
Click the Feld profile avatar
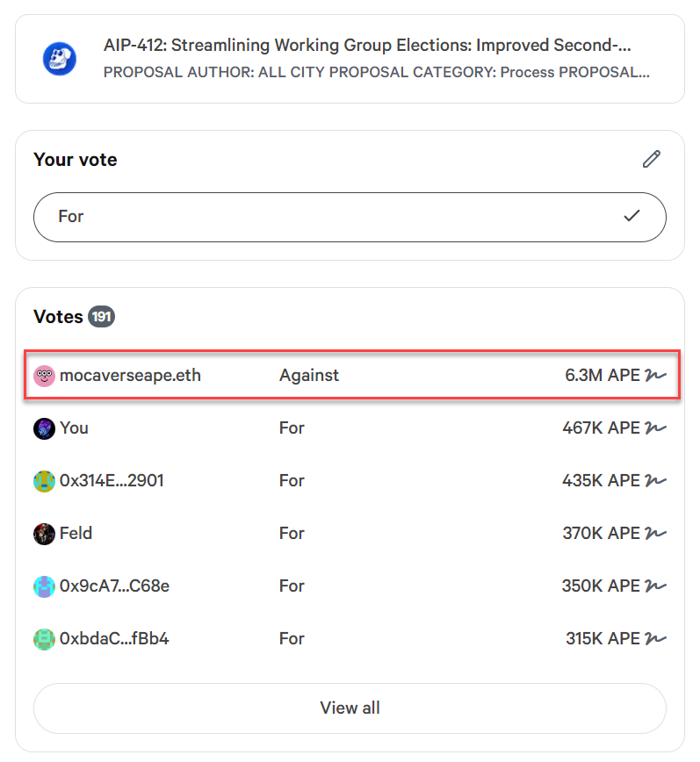pyautogui.click(x=44, y=534)
